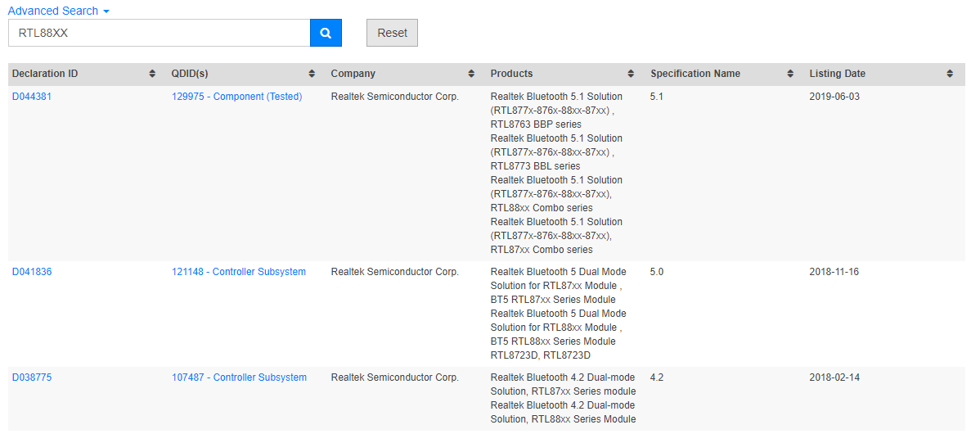Click Solution, RTL88xx Series Module text
980x434 pixels.
click(x=563, y=418)
